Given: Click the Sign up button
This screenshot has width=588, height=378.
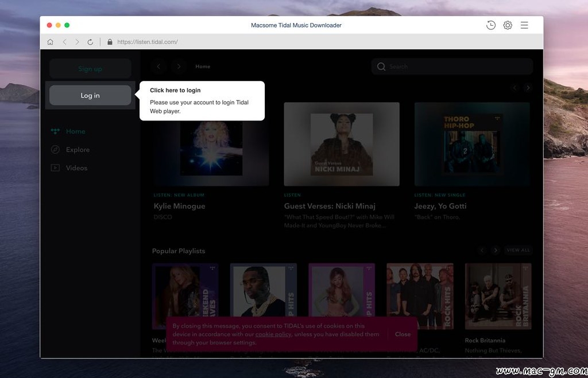Looking at the screenshot, I should pyautogui.click(x=90, y=69).
